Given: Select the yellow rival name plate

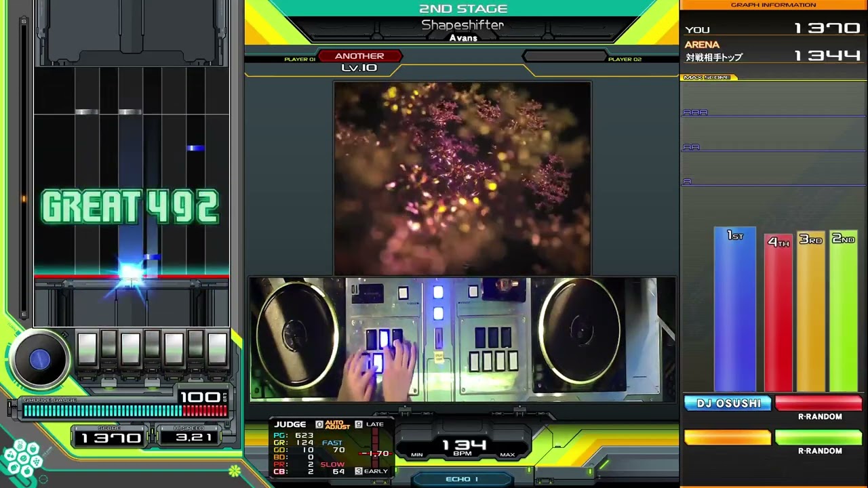Looking at the screenshot, I should 728,437.
